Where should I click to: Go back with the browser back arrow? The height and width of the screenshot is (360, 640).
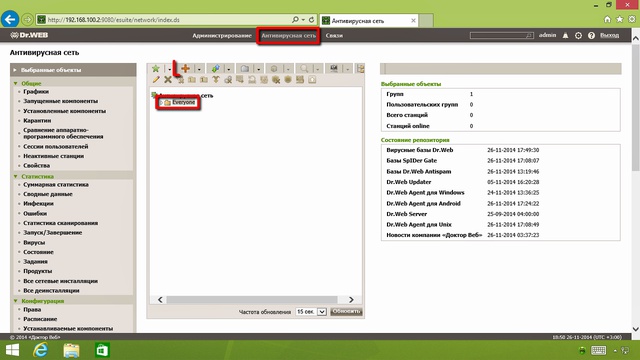(x=10, y=19)
